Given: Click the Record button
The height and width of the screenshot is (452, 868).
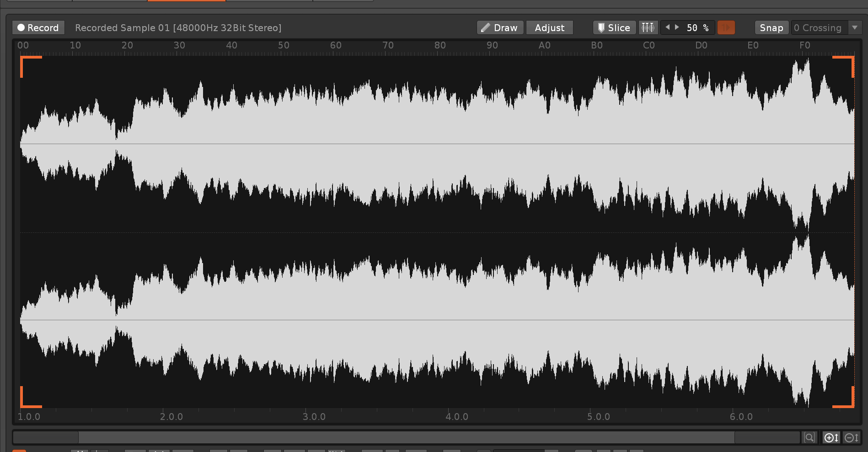Looking at the screenshot, I should [38, 28].
